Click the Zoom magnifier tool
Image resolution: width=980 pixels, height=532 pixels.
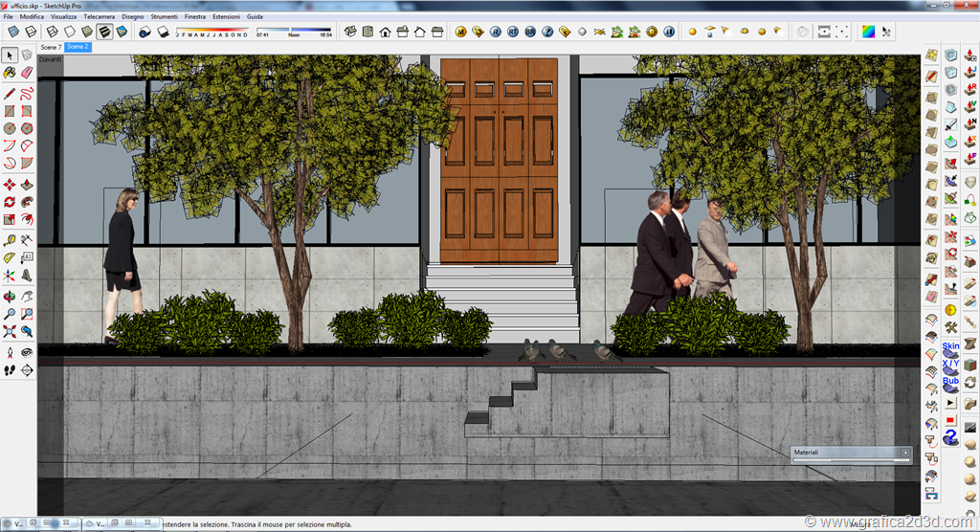click(x=10, y=313)
